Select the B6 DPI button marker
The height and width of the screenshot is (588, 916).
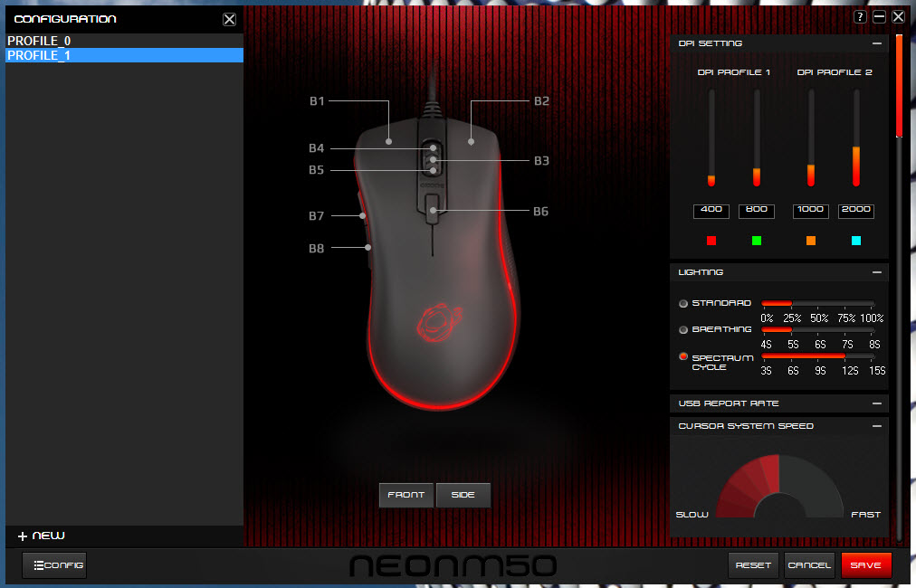(x=433, y=210)
